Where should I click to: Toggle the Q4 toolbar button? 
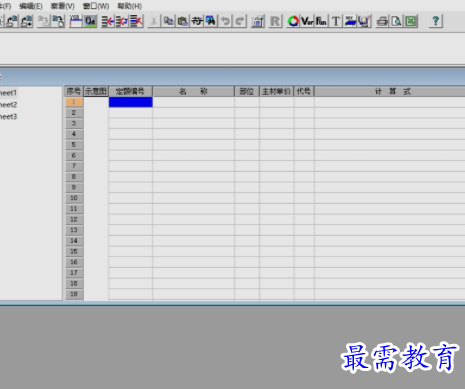pos(90,21)
